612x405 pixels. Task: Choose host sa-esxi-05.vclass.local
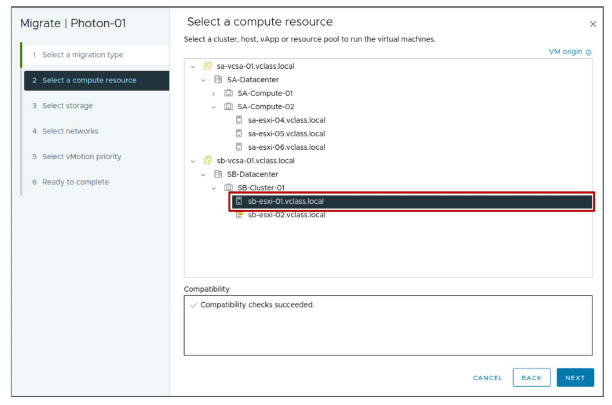pyautogui.click(x=286, y=133)
